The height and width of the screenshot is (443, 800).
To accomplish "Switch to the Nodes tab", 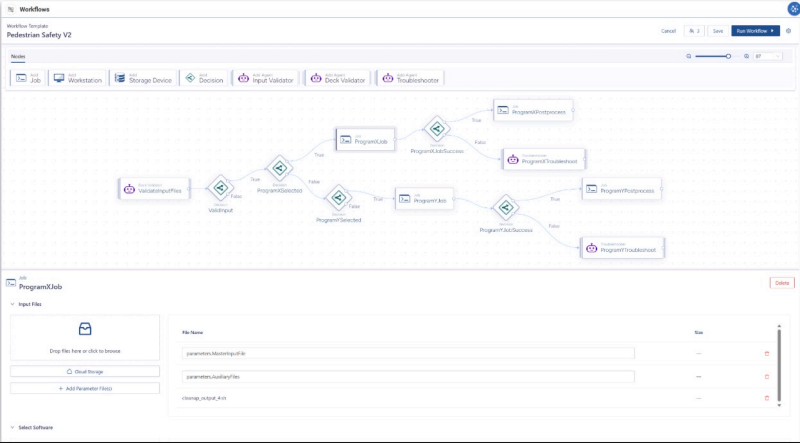I will coord(18,57).
